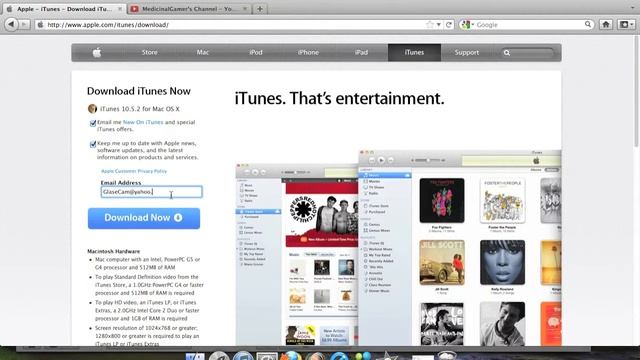The image size is (640, 360).
Task: Go to the browser Home page icon
Action: click(606, 24)
